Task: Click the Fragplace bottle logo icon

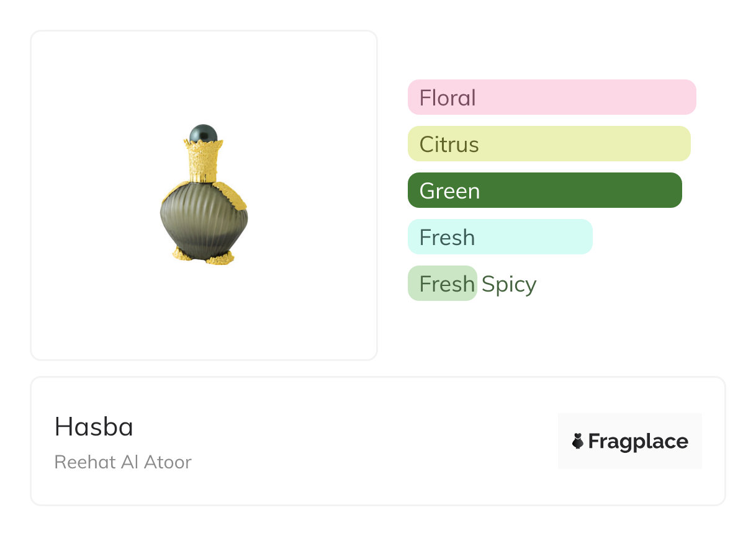Action: coord(578,441)
